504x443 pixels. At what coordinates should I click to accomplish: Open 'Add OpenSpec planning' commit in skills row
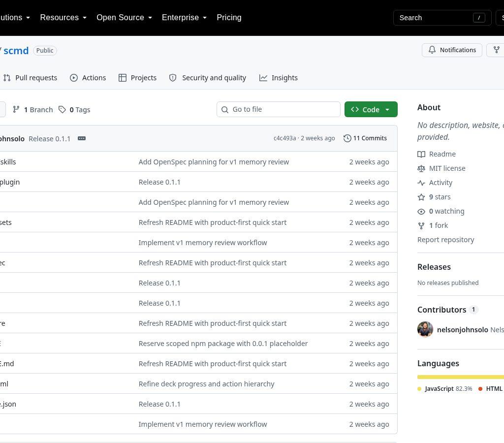(x=214, y=162)
